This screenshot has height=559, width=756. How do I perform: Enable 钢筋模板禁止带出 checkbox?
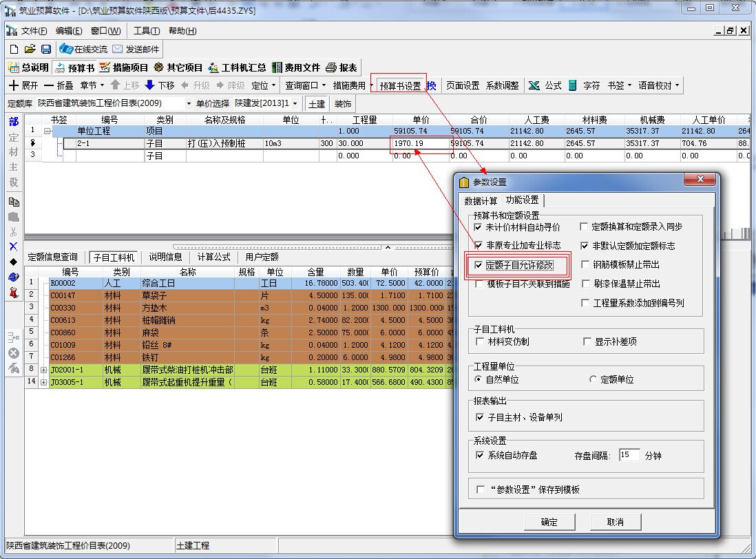(x=584, y=265)
